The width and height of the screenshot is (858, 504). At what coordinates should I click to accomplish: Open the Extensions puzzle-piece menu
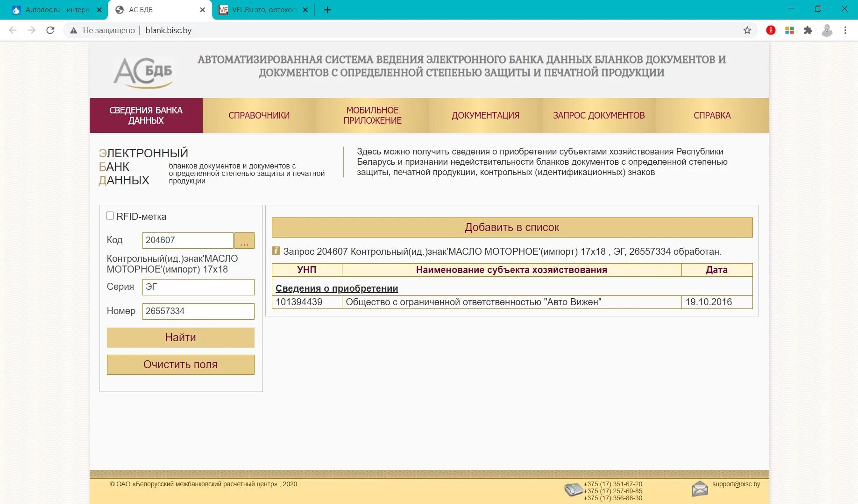(x=808, y=30)
